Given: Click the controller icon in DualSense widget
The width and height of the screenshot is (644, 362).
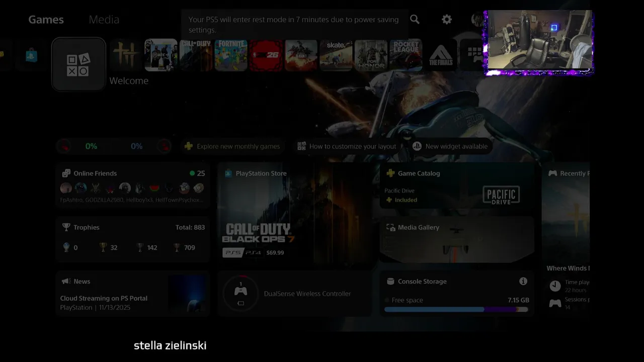Looking at the screenshot, I should (240, 291).
